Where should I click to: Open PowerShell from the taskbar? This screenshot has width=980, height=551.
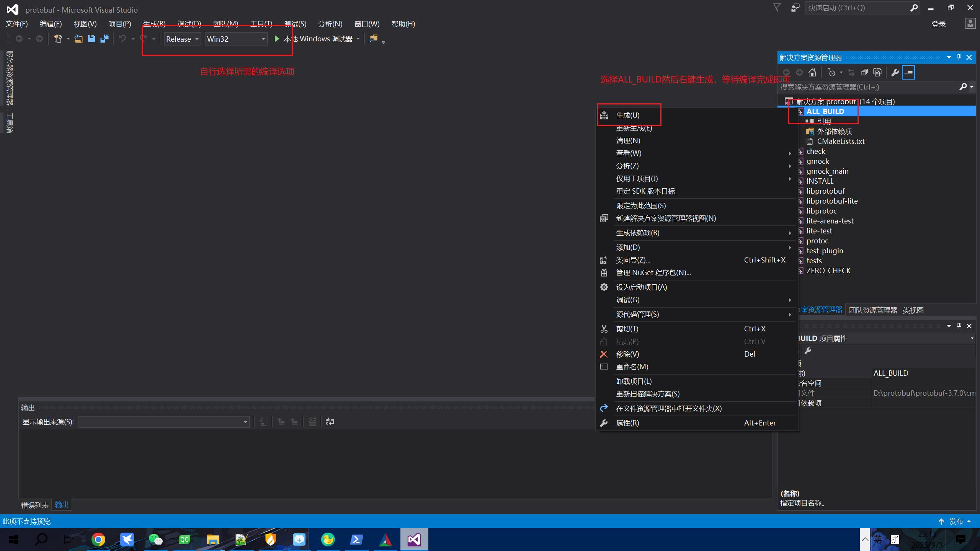pyautogui.click(x=357, y=540)
